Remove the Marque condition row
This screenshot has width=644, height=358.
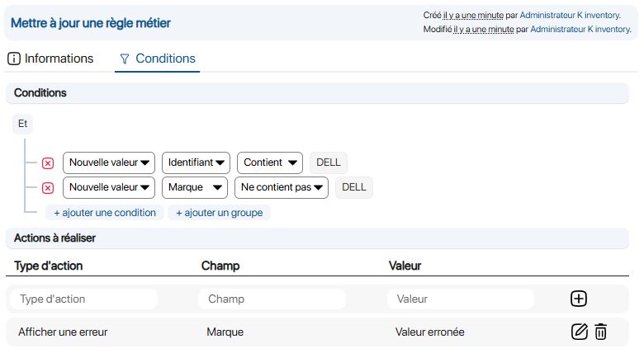click(x=48, y=188)
